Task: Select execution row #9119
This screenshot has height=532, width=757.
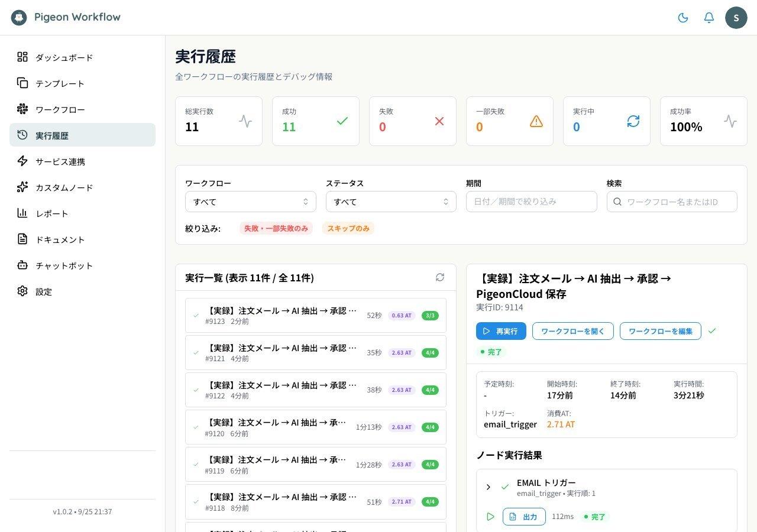Action: pos(316,465)
